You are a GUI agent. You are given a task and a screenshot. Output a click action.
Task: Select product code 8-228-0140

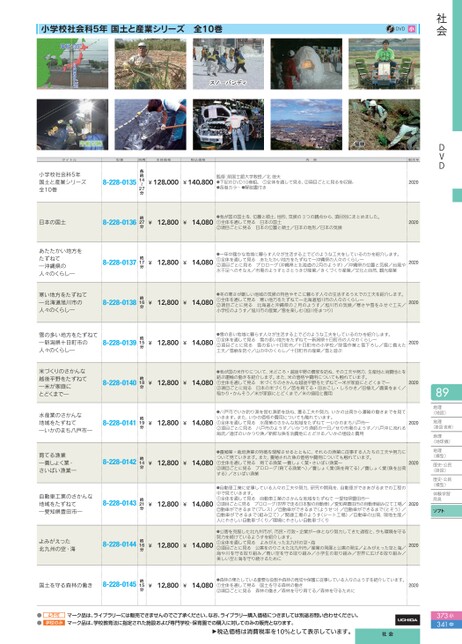(x=119, y=382)
